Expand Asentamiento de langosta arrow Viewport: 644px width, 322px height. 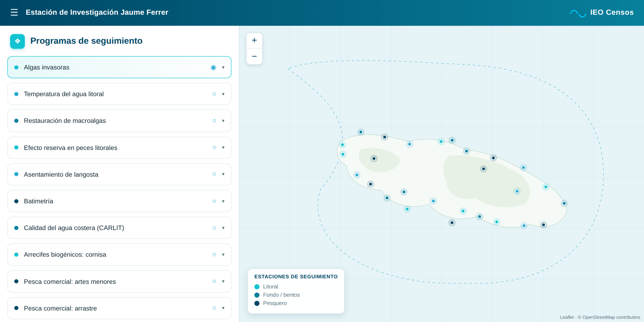223,174
